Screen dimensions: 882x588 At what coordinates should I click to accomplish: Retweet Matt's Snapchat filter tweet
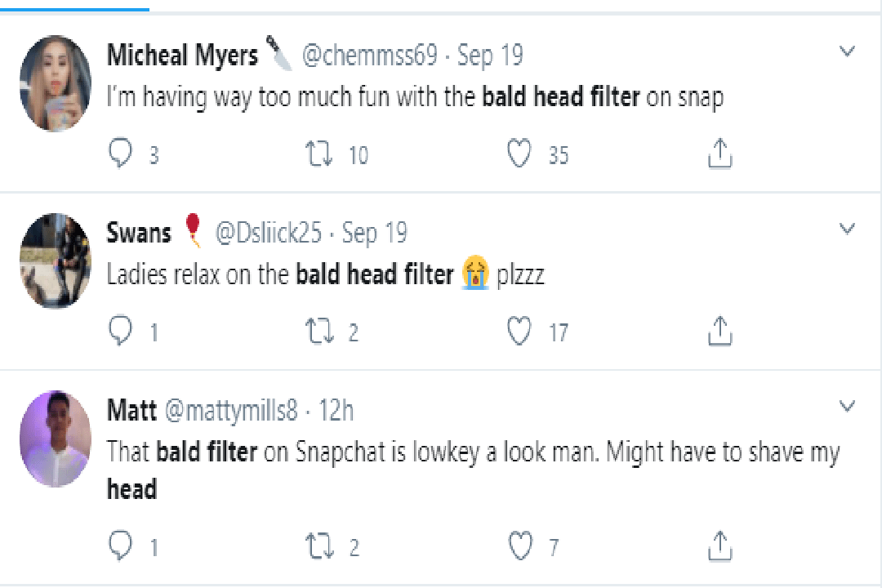318,546
